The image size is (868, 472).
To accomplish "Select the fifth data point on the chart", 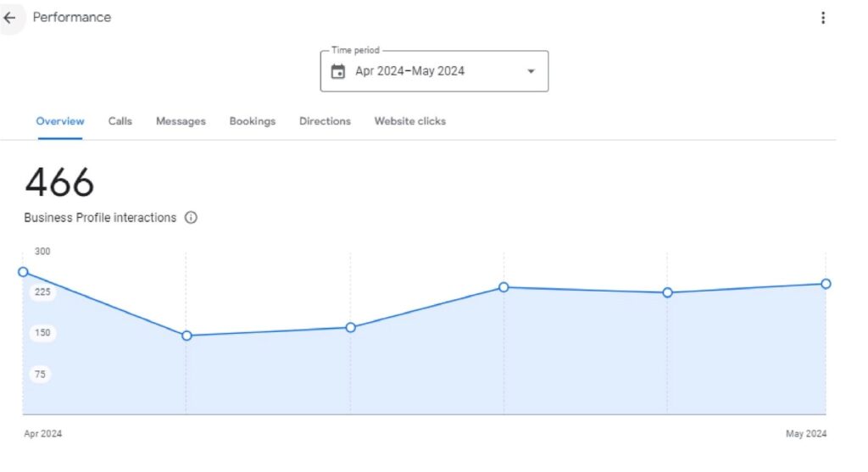I will pyautogui.click(x=667, y=292).
